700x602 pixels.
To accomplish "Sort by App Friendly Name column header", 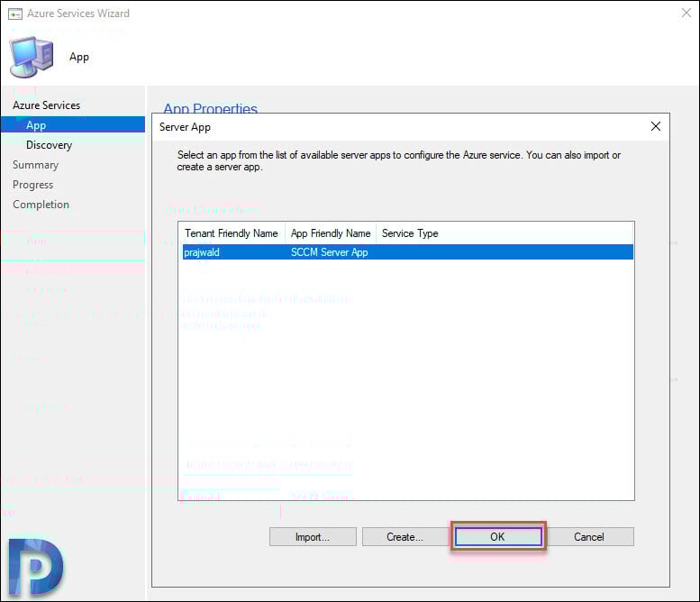I will click(x=331, y=233).
